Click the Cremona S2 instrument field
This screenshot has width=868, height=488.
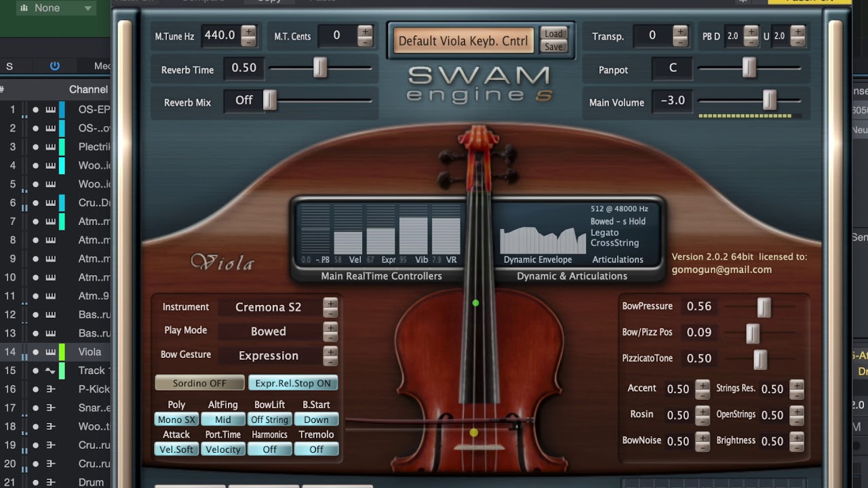(269, 307)
